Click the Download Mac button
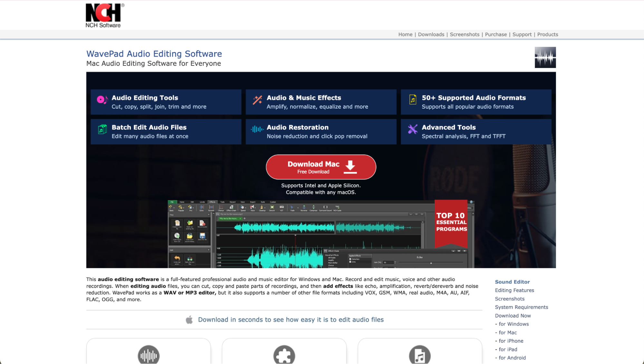 321,167
